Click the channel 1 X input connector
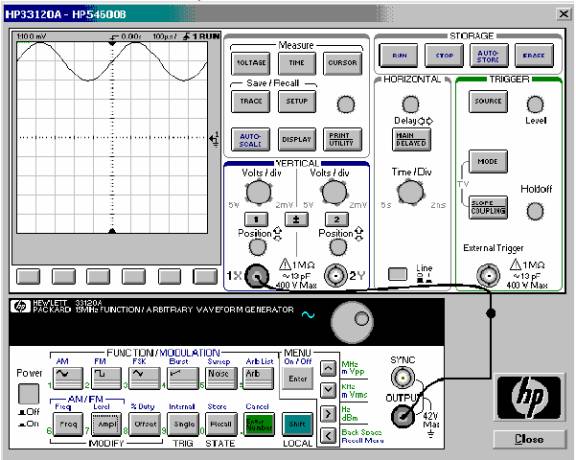Image resolution: width=576 pixels, height=460 pixels. click(x=256, y=276)
